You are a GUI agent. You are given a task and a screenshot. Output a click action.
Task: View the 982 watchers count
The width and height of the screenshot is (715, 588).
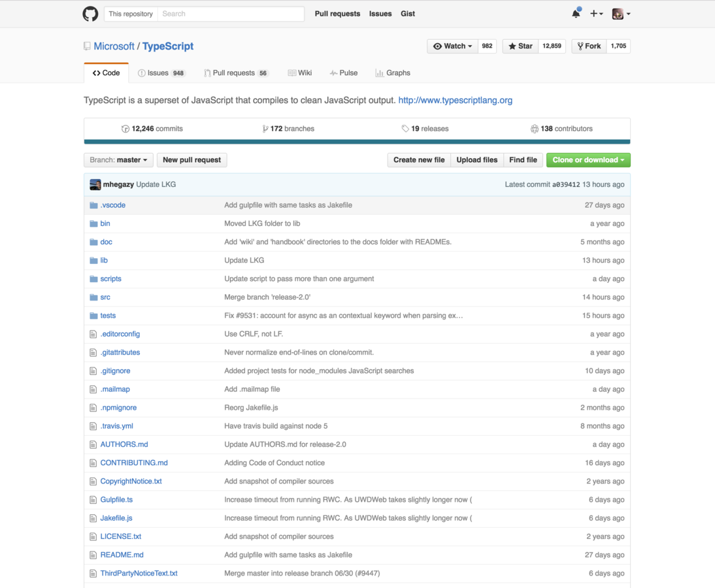pyautogui.click(x=487, y=46)
